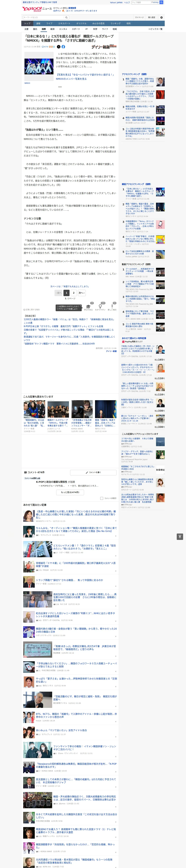Click the Yahoo! JAPAN top link

click(116, 2)
